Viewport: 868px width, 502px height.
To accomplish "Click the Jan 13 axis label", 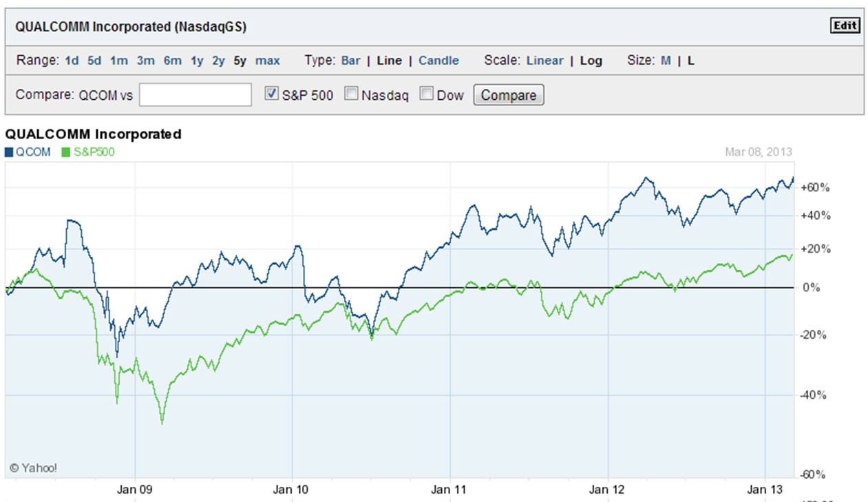I will tap(765, 490).
